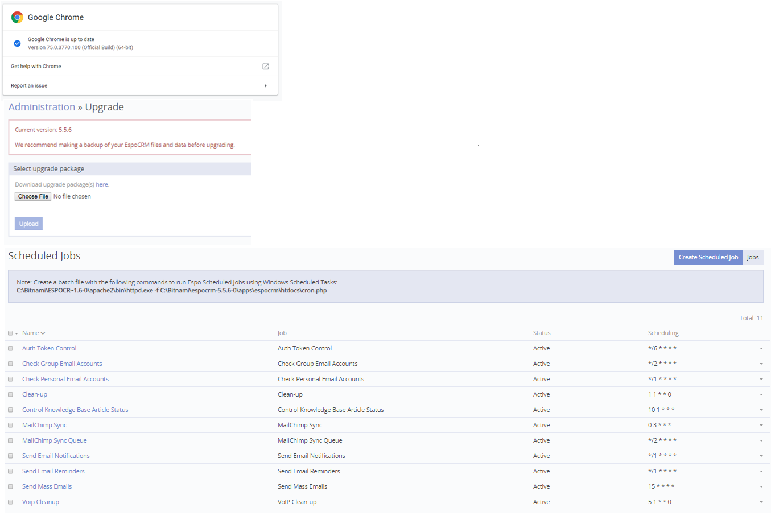The image size is (771, 532).
Task: Expand row actions for Voip Cleanup
Action: click(761, 502)
